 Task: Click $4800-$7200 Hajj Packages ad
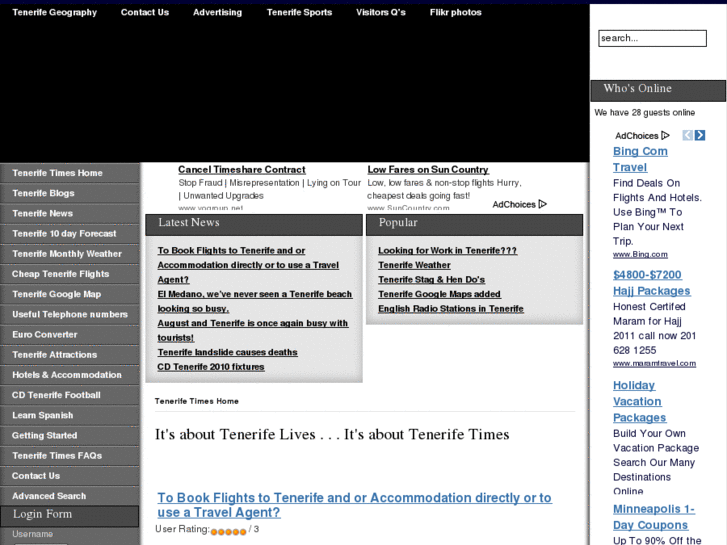(x=651, y=282)
